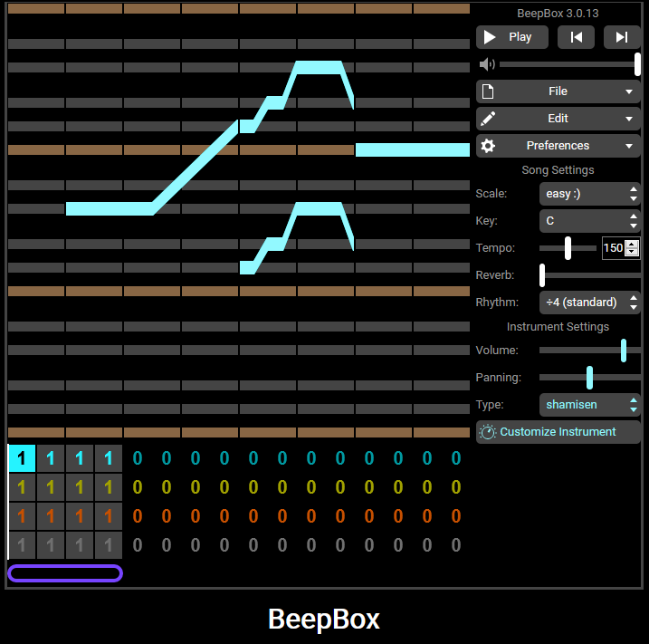Click the last gray 0 pattern in bar 16
The width and height of the screenshot is (649, 644).
(456, 545)
